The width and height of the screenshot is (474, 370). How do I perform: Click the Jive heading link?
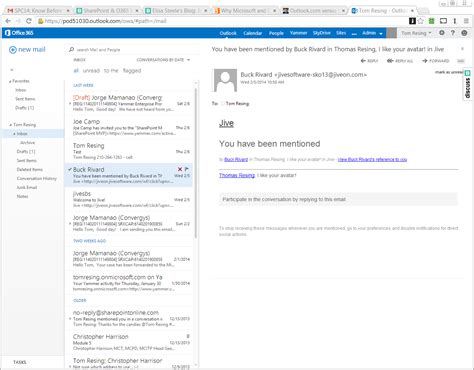coord(226,123)
